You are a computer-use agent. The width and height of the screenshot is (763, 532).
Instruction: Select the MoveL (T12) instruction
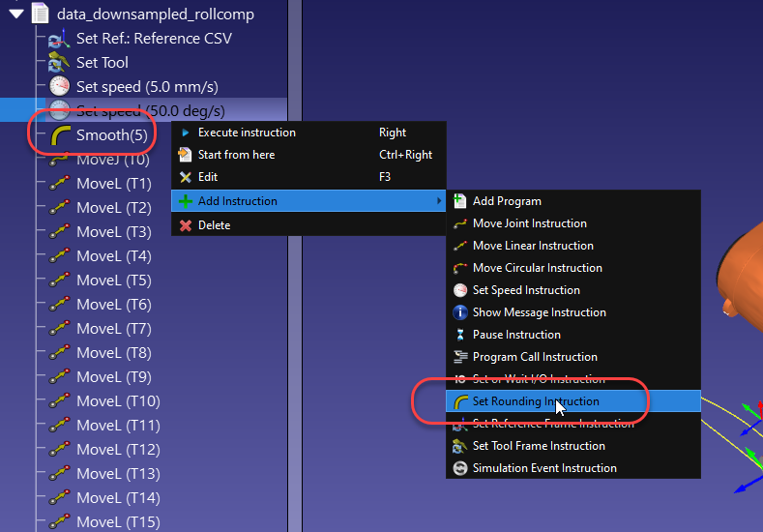coord(118,449)
